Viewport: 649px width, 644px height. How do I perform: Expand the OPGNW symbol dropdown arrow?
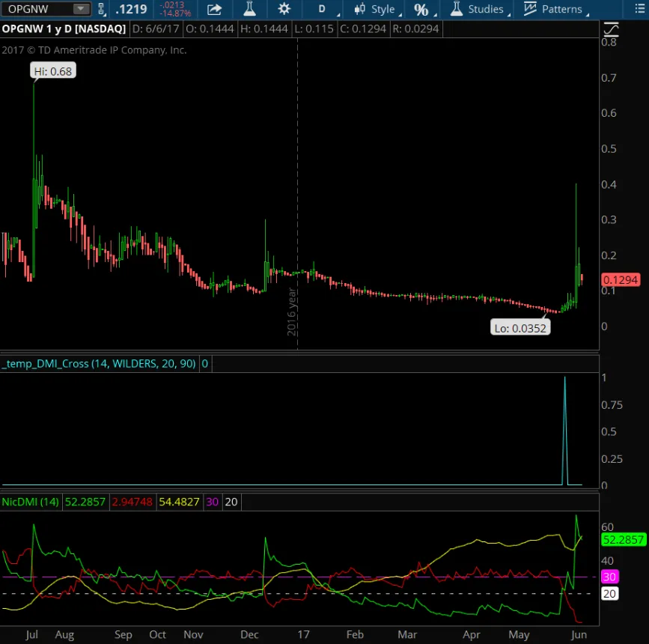pyautogui.click(x=80, y=9)
